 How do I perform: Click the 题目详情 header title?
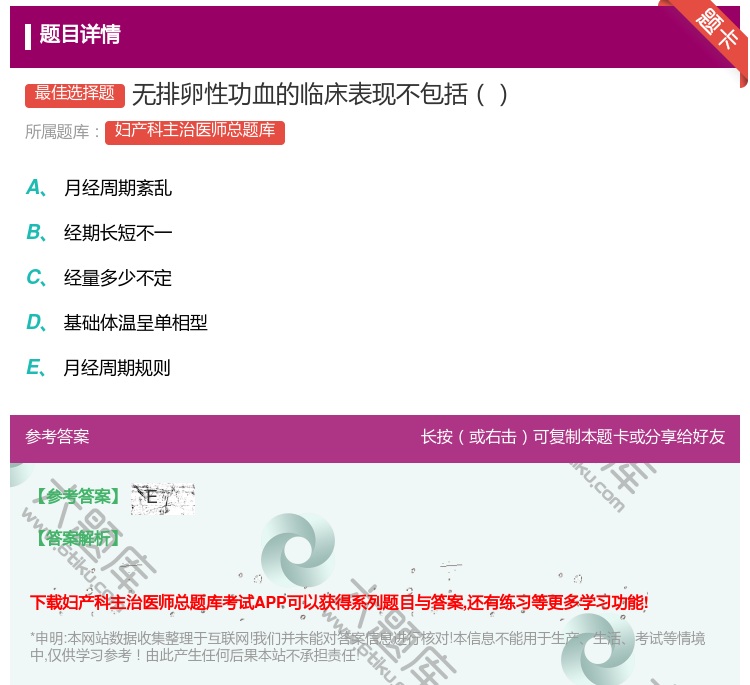coord(80,35)
